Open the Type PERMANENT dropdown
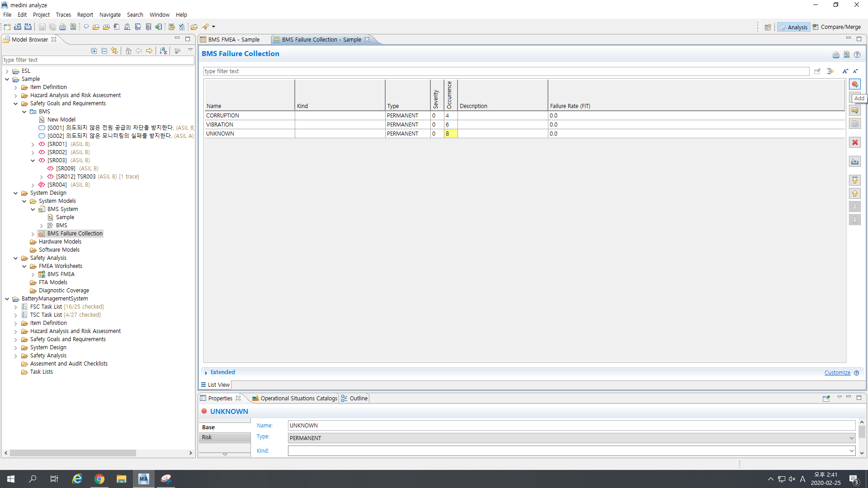Screen dimensions: 868x488 (851, 438)
